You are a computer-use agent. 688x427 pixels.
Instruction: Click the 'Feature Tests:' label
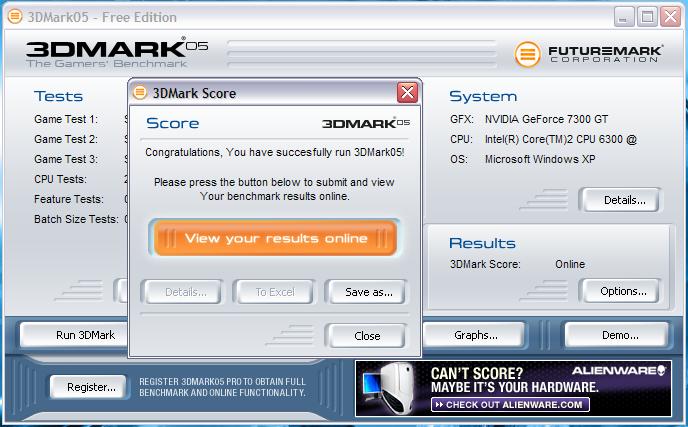(x=69, y=199)
